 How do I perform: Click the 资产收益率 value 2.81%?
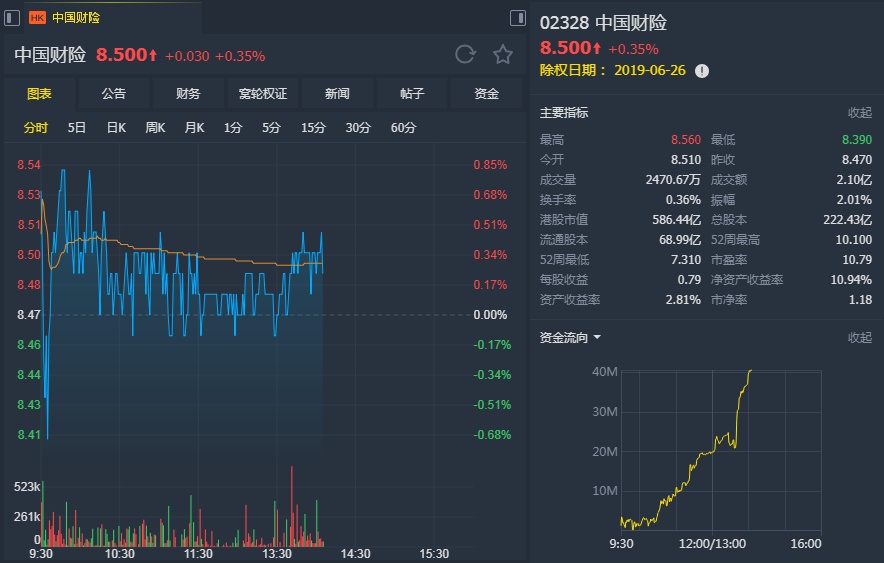click(683, 300)
